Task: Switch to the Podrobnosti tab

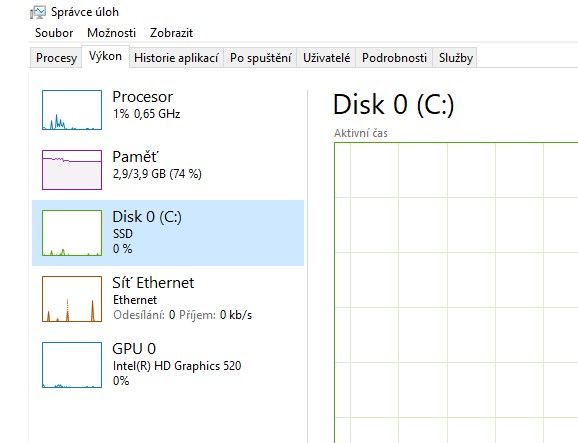Action: coord(394,58)
